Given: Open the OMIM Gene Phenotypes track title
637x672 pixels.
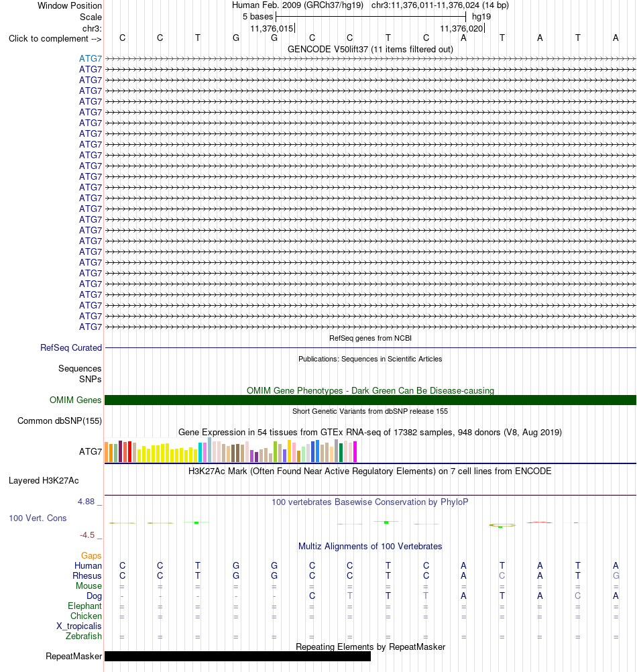Looking at the screenshot, I should tap(370, 390).
